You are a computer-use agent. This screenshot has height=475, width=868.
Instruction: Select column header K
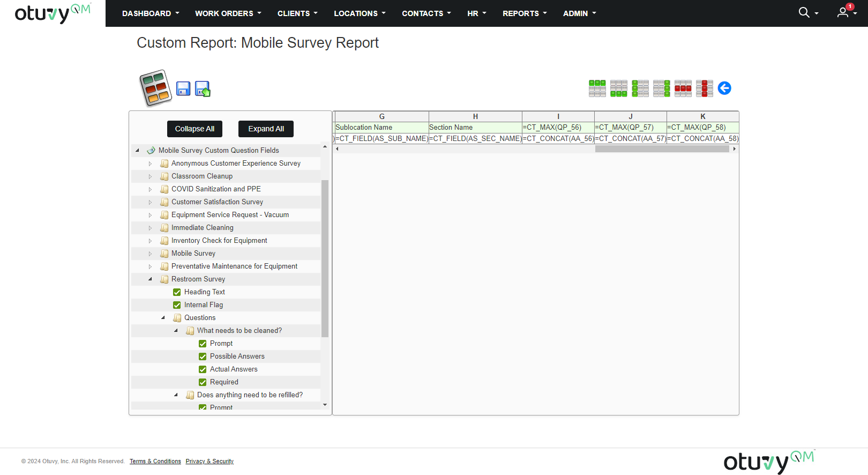pos(703,116)
